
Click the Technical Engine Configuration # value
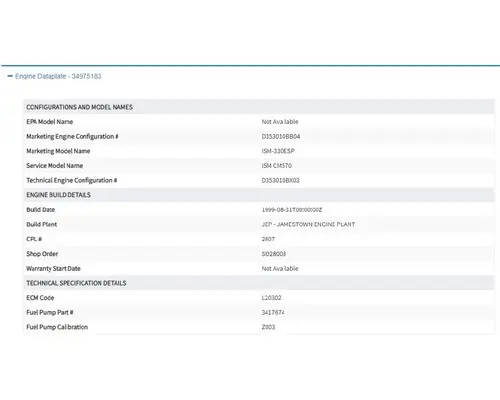pyautogui.click(x=280, y=180)
